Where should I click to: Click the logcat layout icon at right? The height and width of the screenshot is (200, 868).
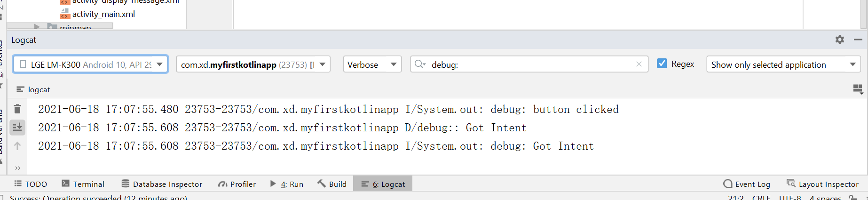pos(858,89)
